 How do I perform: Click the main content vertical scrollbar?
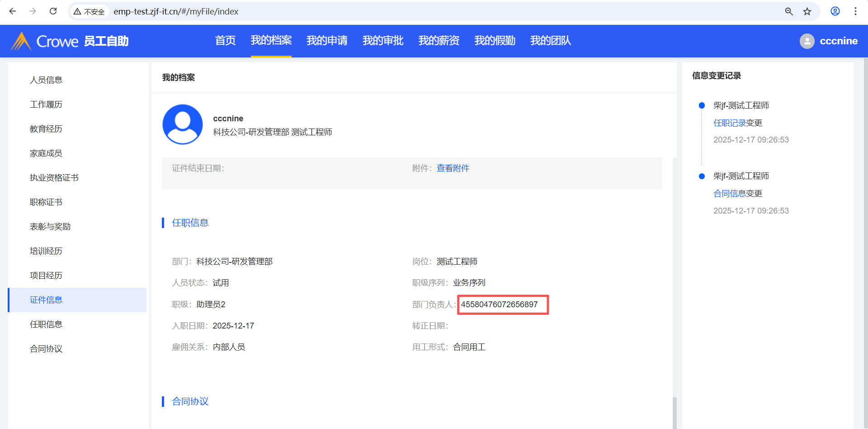(675, 412)
